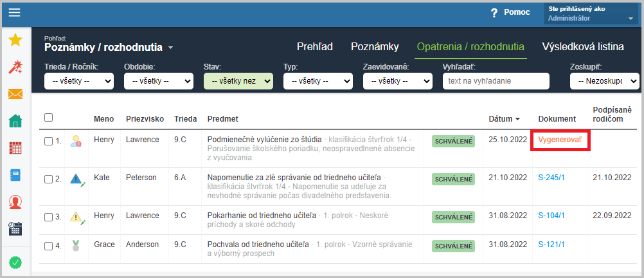
Task: Open the Zaevidované filter dropdown
Action: tap(398, 81)
